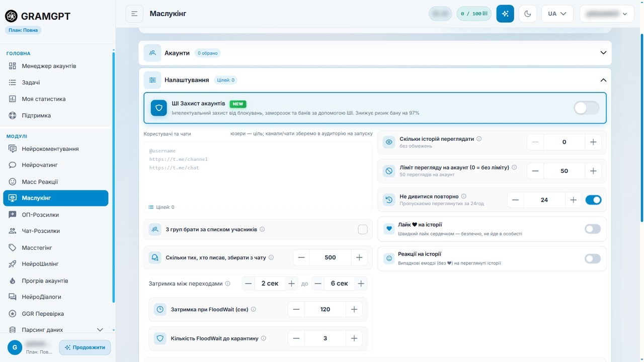
Task: Turn on Лайк на історії toggle
Action: [593, 229]
